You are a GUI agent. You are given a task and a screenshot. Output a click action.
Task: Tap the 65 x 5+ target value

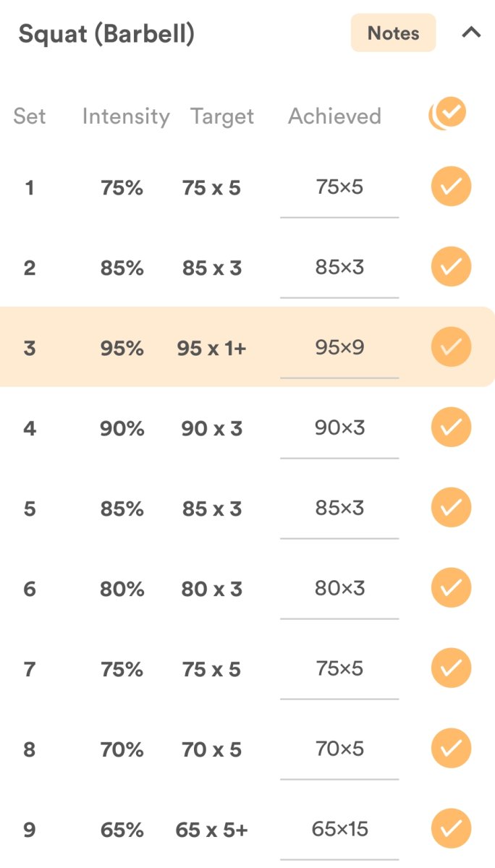[211, 830]
